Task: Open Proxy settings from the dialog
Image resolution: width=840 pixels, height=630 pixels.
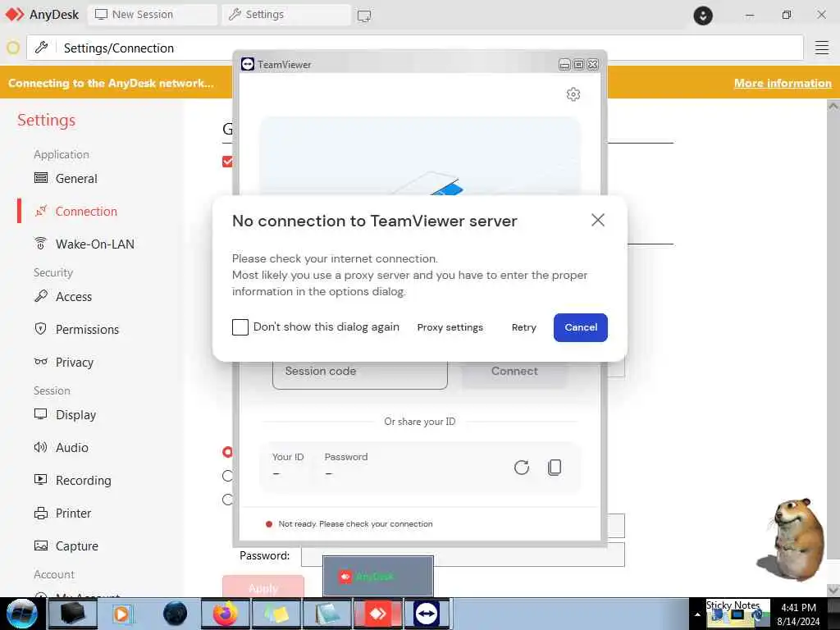Action: pos(450,327)
